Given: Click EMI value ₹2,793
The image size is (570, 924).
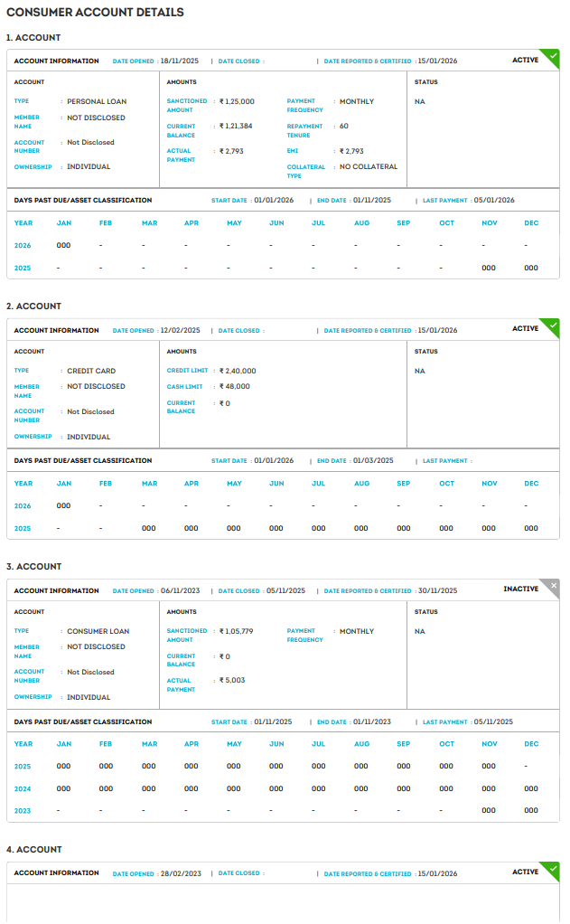Looking at the screenshot, I should [351, 152].
